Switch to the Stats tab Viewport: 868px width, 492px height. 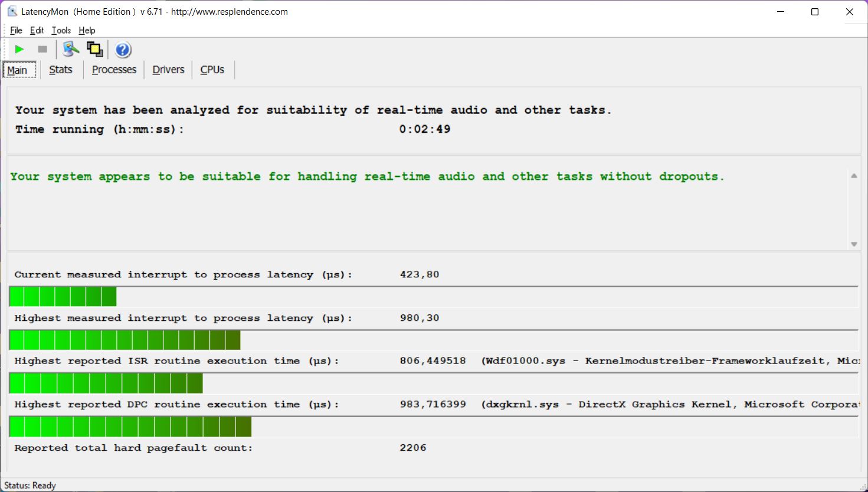click(x=61, y=70)
